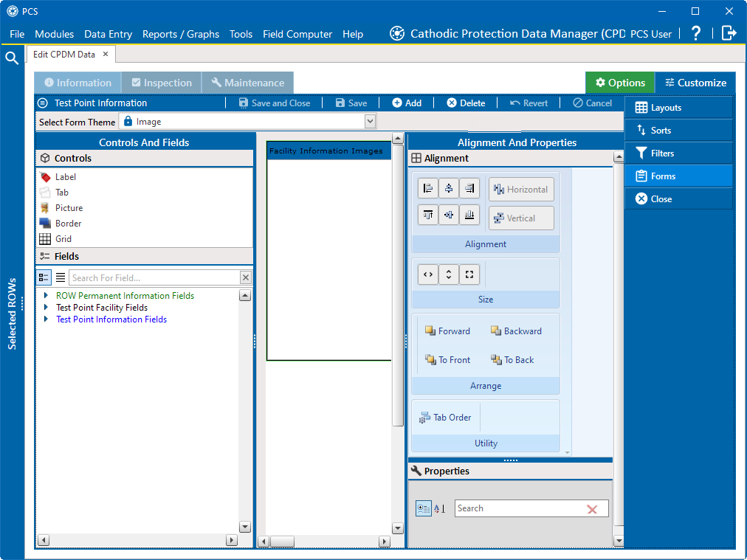Toggle grouped tree view of fields

[44, 277]
